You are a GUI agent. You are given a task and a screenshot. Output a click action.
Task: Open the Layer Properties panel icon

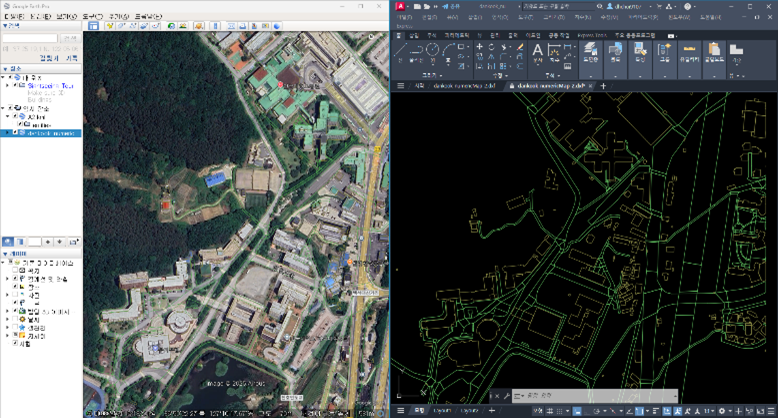click(x=590, y=51)
